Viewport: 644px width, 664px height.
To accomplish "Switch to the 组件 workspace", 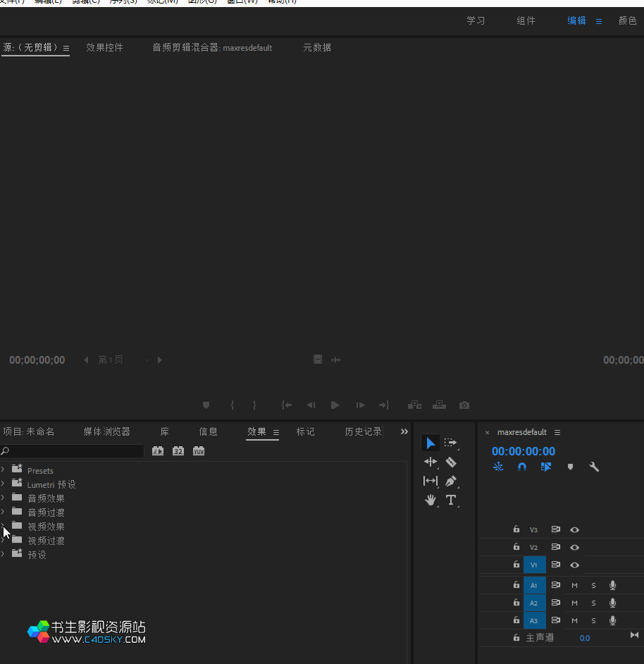I will click(526, 20).
